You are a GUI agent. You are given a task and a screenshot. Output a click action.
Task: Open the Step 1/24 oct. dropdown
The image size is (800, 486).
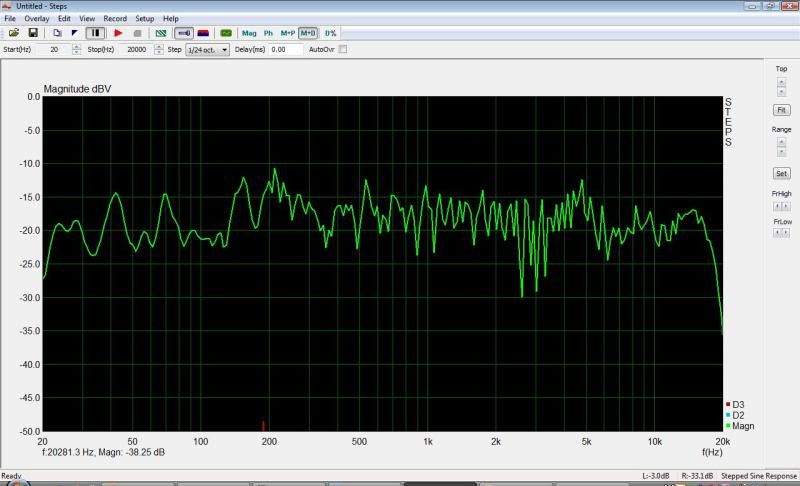(208, 49)
